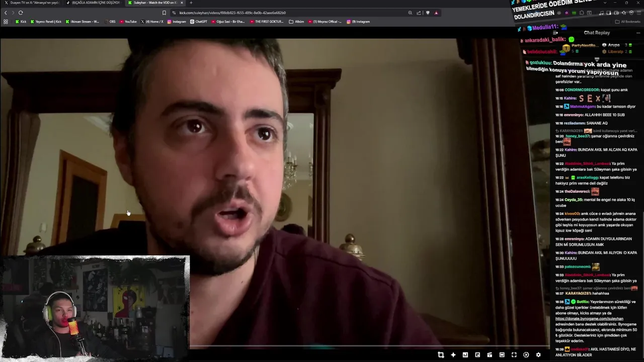Viewport: 644px width, 362px height.
Task: Click username arasKellogg in chat
Action: pos(587,177)
